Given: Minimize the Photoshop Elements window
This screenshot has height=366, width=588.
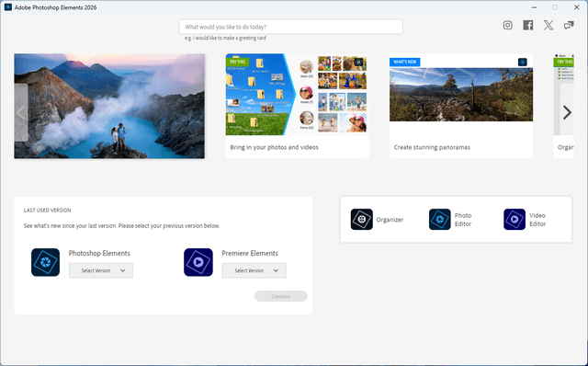Looking at the screenshot, I should (x=534, y=7).
